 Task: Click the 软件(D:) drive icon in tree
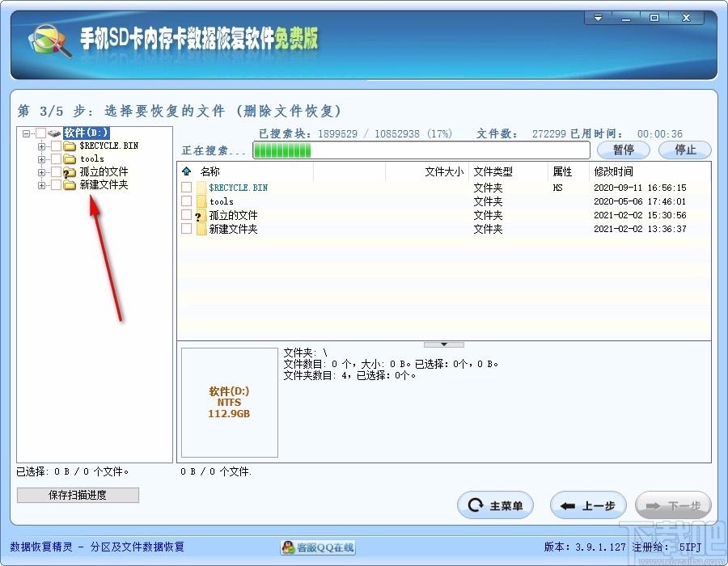coord(54,133)
